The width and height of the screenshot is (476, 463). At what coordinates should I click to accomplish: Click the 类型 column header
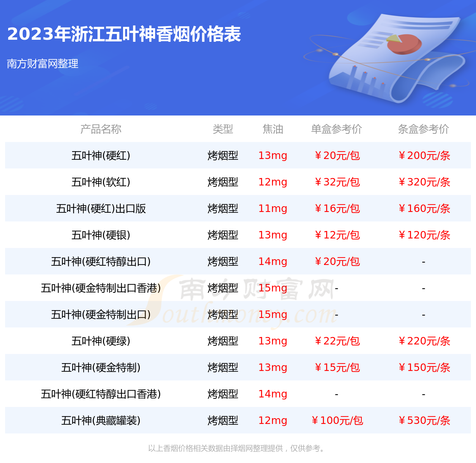[223, 129]
